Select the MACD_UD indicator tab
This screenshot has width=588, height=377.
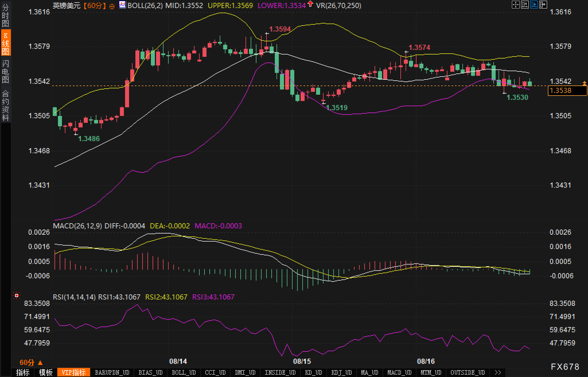coord(399,372)
